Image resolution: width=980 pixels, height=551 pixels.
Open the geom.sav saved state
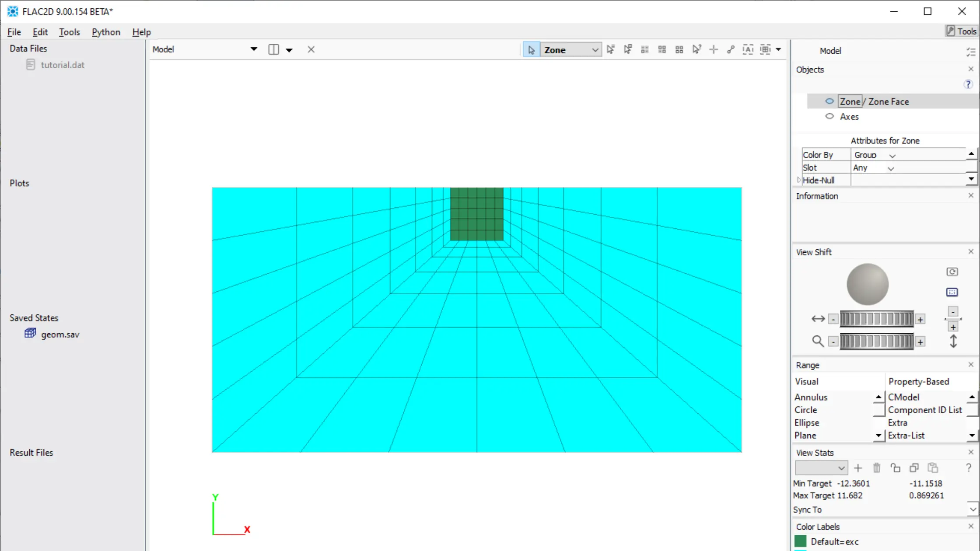pos(60,335)
